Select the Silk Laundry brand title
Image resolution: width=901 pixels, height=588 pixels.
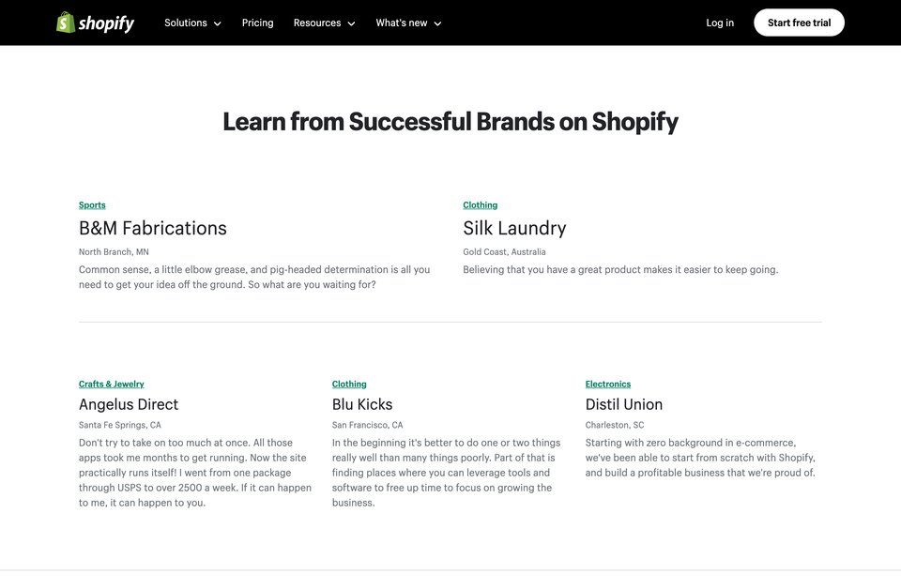(514, 228)
